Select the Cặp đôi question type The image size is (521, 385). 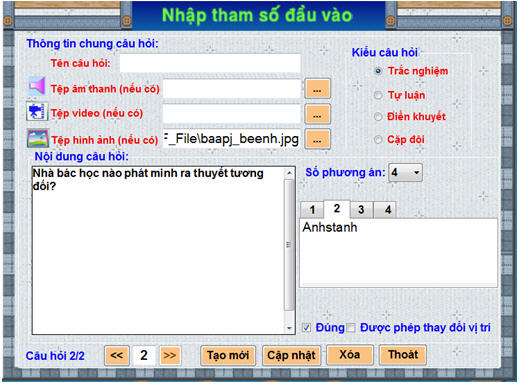[x=378, y=139]
